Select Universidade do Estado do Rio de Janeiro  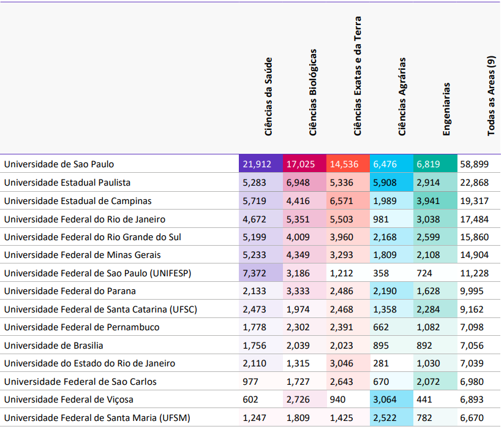point(89,363)
